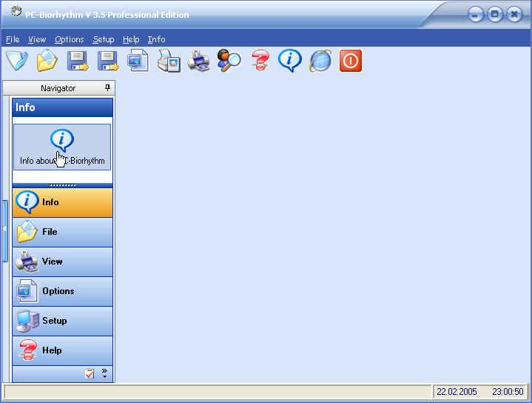Image resolution: width=532 pixels, height=403 pixels.
Task: Select the File navigator section
Action: click(x=62, y=232)
